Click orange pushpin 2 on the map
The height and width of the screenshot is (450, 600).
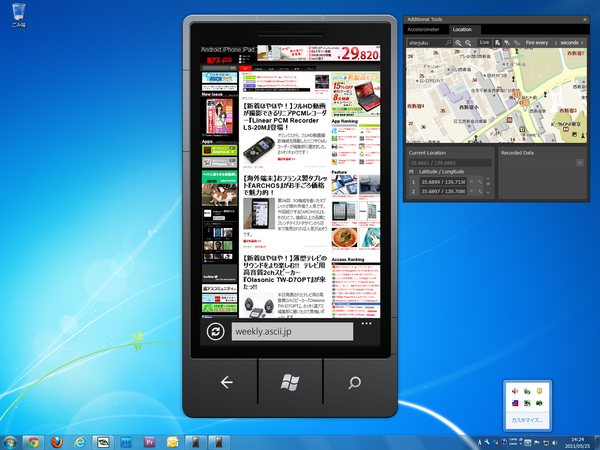[525, 103]
